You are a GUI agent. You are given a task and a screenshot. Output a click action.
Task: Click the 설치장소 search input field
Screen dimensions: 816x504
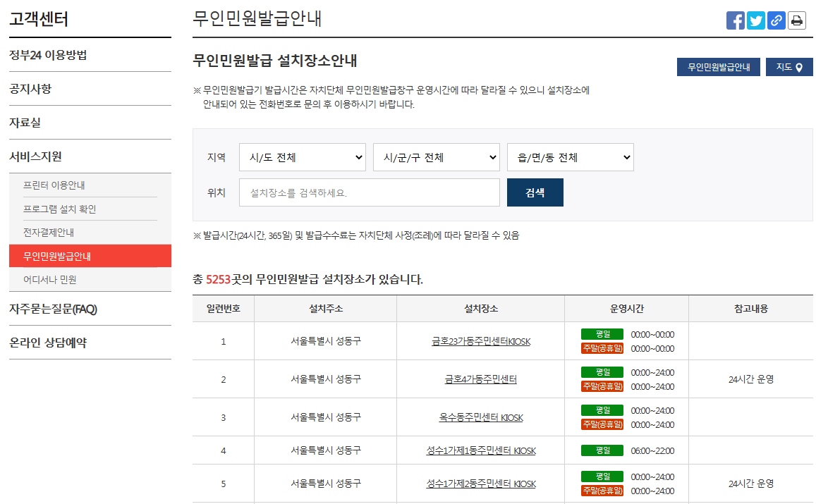[x=369, y=192]
